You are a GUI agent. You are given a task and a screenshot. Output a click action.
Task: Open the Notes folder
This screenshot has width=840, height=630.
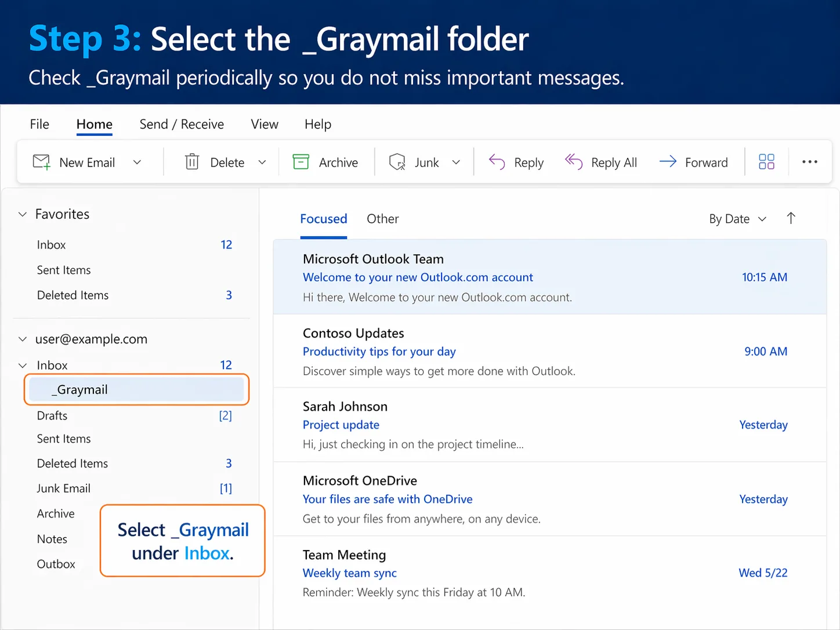click(x=52, y=540)
